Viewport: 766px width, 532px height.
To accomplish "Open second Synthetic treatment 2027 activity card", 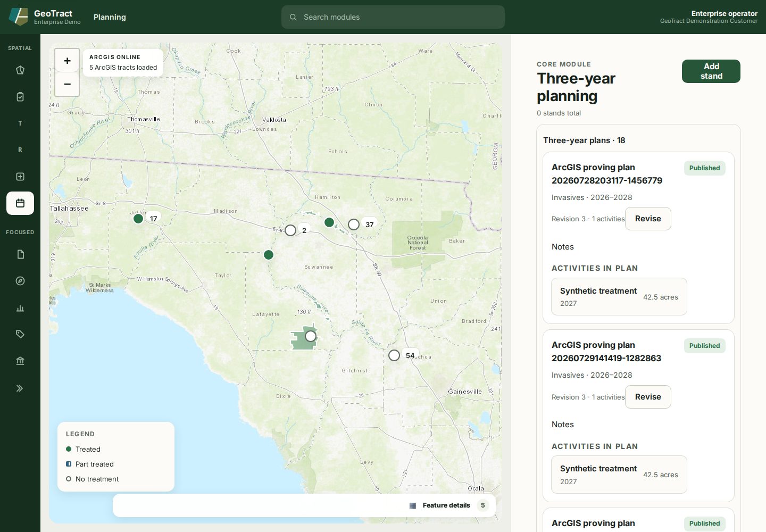I will (619, 475).
